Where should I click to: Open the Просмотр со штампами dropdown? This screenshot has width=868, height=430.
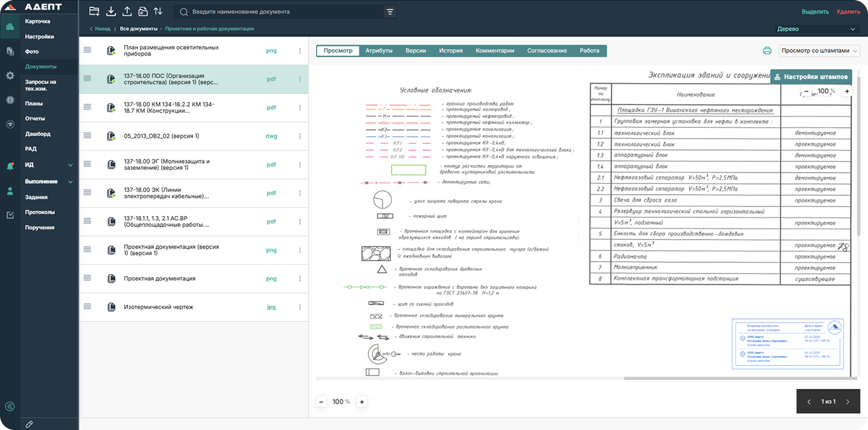(820, 51)
